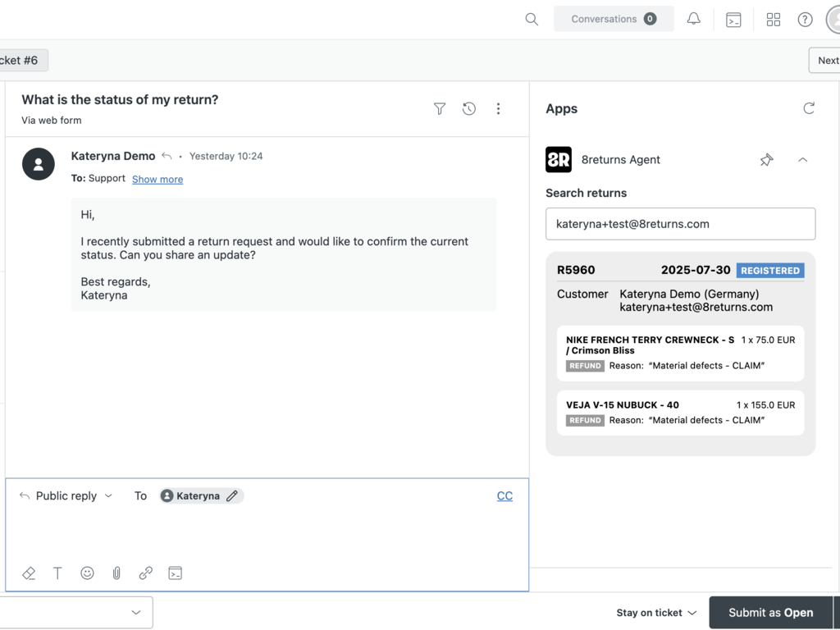This screenshot has height=630, width=840.
Task: Insert emoji into reply
Action: coord(87,573)
